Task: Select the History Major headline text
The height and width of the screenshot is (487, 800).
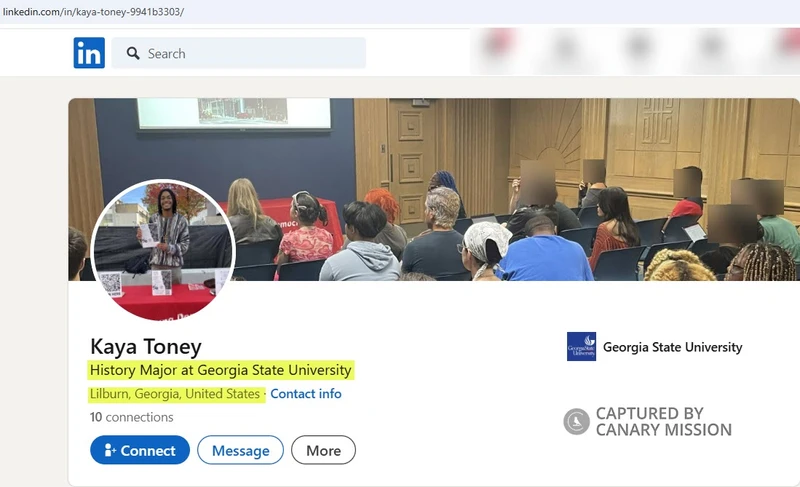Action: [x=221, y=370]
